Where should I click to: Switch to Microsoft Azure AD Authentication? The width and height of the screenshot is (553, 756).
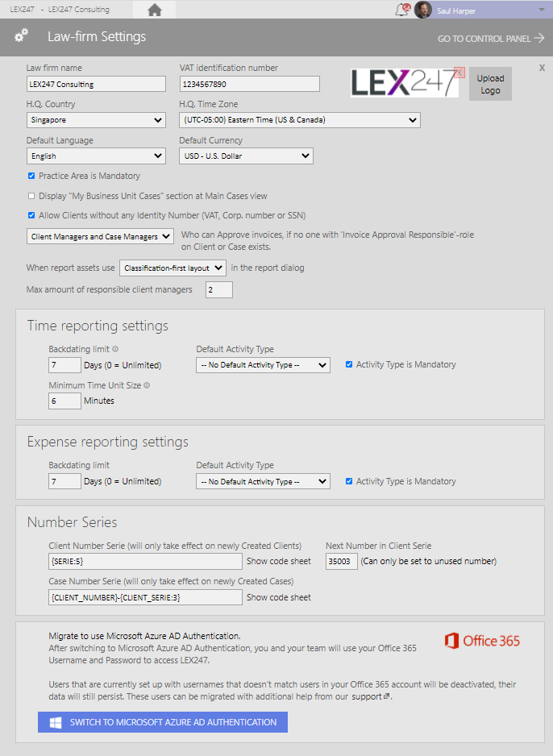pyautogui.click(x=163, y=722)
